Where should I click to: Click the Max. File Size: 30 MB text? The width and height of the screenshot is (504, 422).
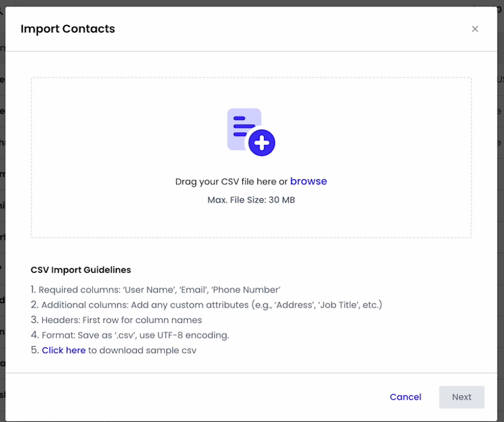(251, 200)
